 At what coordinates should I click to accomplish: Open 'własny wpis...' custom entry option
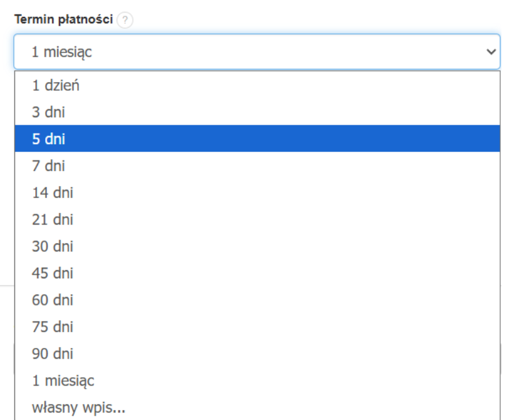[69, 407]
